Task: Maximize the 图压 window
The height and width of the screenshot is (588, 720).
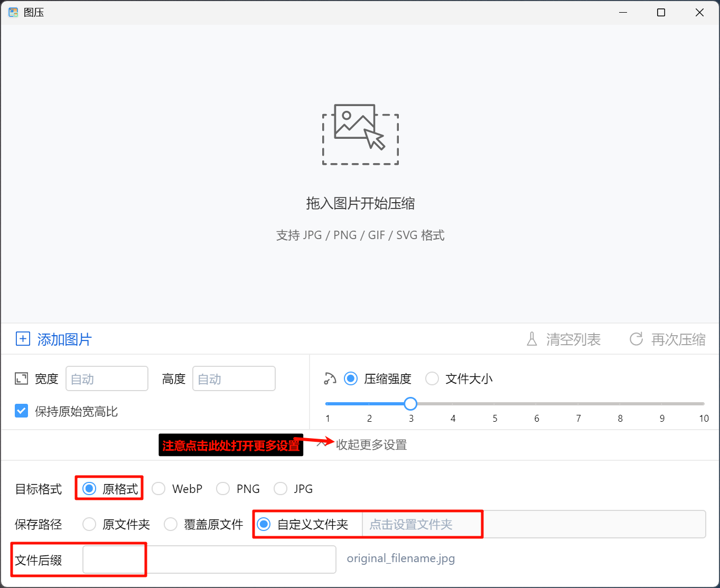Action: [x=661, y=12]
